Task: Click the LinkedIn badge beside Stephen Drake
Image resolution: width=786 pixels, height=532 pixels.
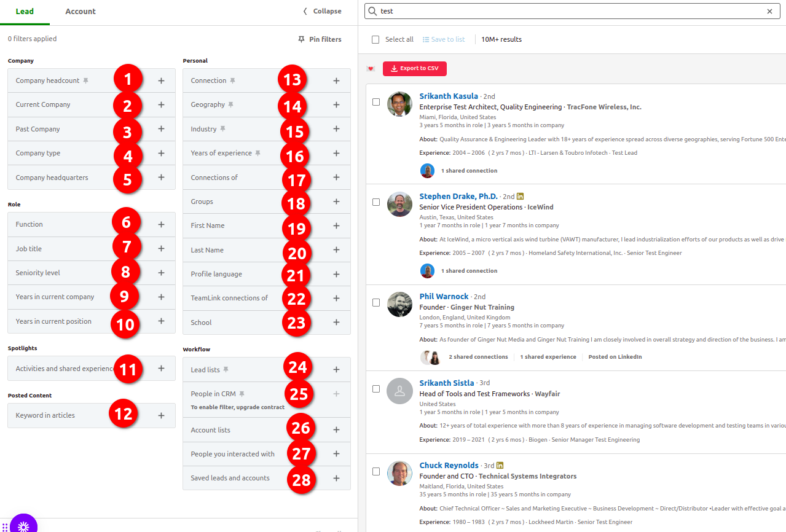Action: (x=520, y=196)
